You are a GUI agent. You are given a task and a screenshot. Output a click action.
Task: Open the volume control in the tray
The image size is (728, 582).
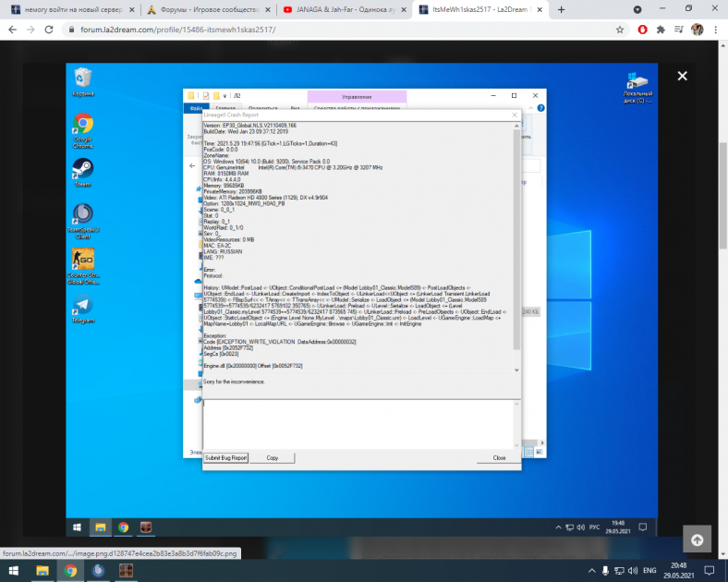633,570
